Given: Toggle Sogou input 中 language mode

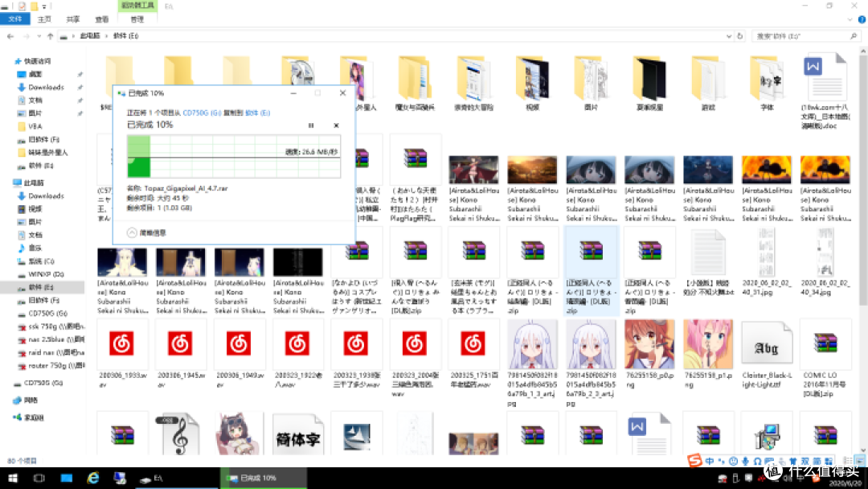Looking at the screenshot, I should 709,461.
